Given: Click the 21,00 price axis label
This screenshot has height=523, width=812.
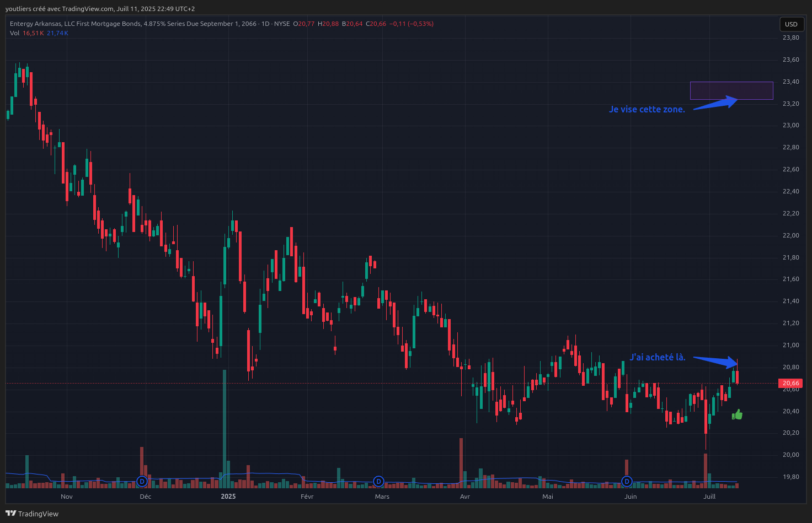Looking at the screenshot, I should (790, 345).
